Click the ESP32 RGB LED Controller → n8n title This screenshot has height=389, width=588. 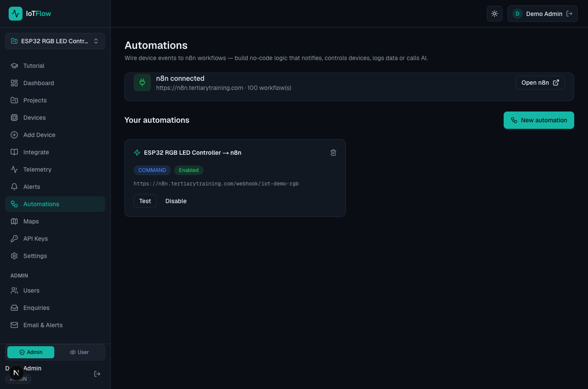click(193, 153)
